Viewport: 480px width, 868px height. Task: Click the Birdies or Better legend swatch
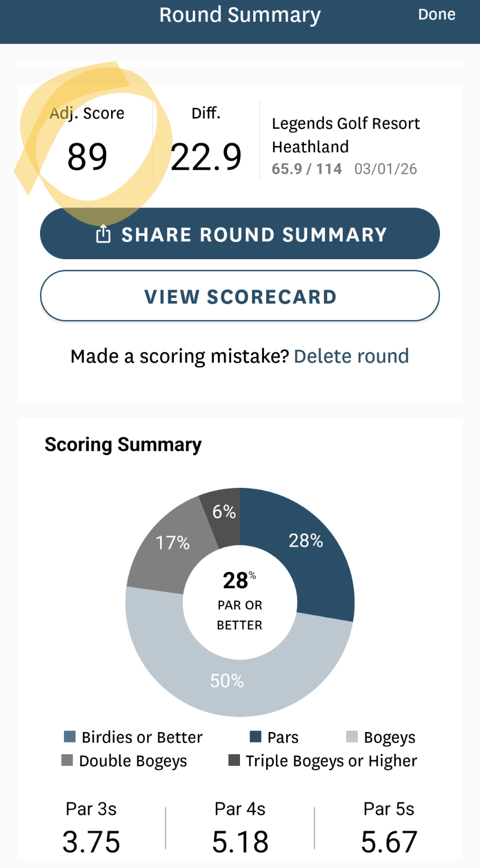click(69, 737)
